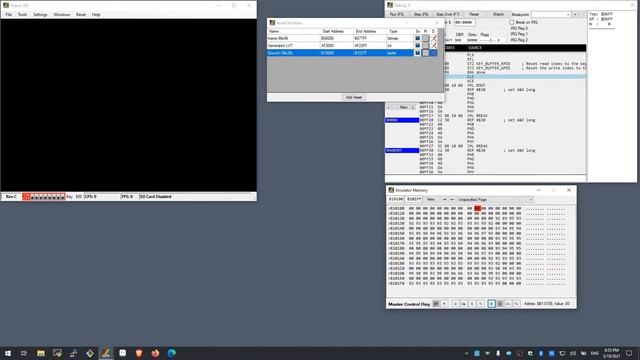Delete the Generated LUT asset with red X
Viewport: 640px width, 360px height.
[x=433, y=46]
